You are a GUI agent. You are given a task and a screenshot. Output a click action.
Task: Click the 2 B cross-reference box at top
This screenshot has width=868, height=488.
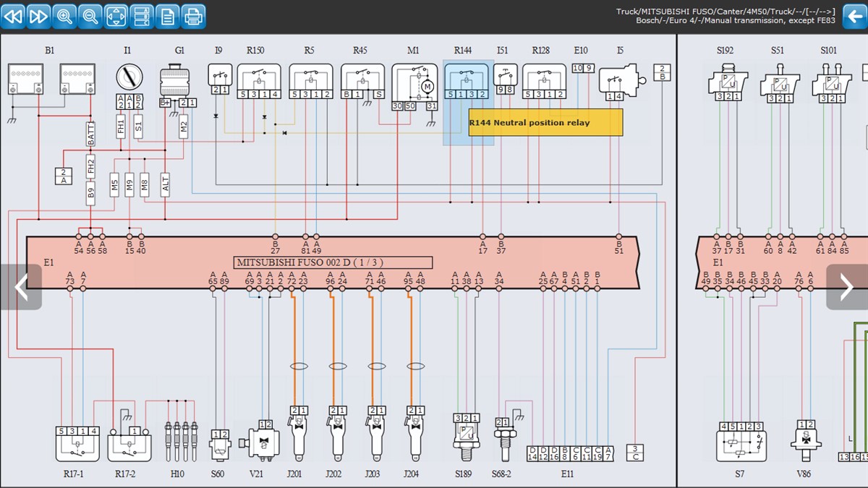point(663,72)
